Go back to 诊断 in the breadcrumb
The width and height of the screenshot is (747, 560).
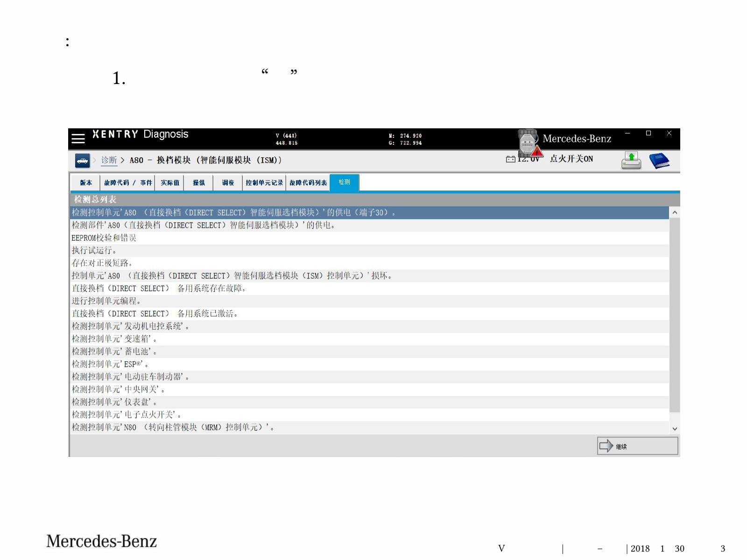[109, 160]
